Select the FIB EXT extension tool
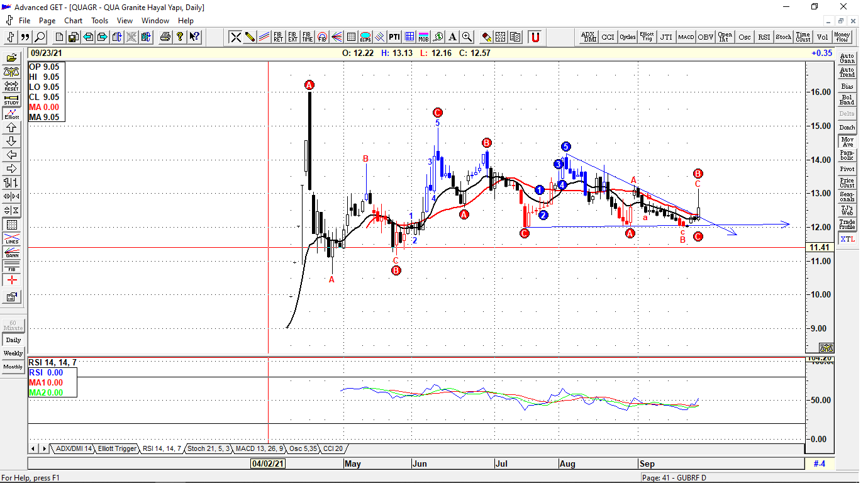The image size is (868, 483). (292, 37)
